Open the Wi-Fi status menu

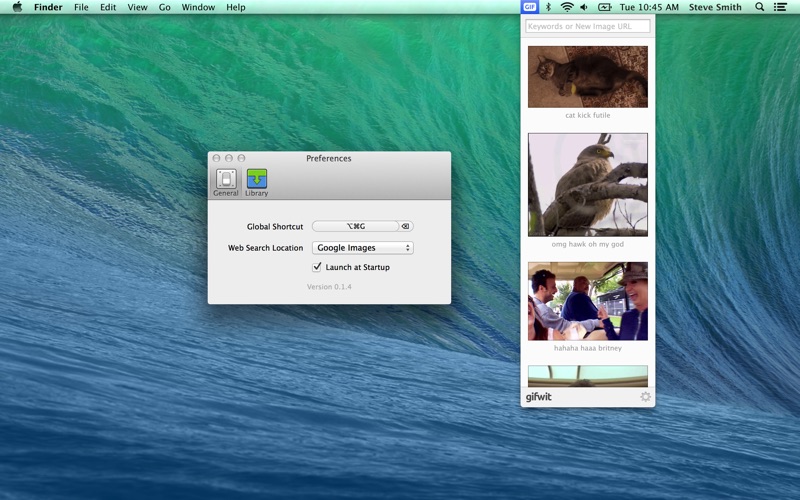567,7
